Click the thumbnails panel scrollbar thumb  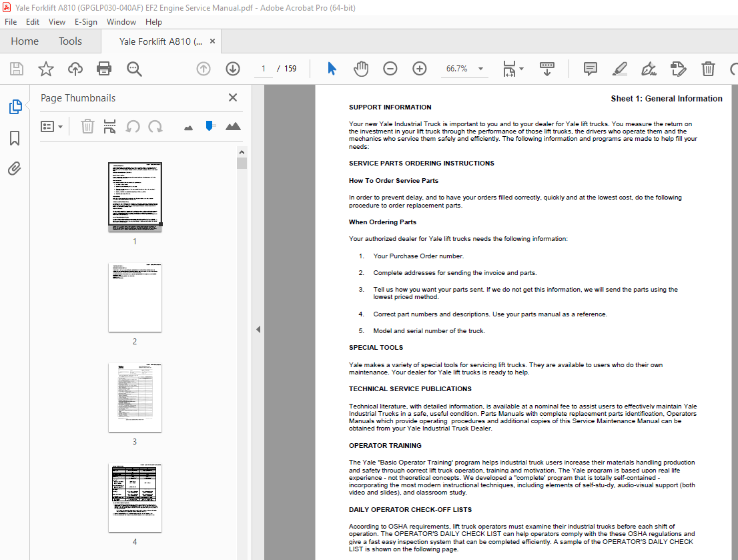tap(242, 163)
